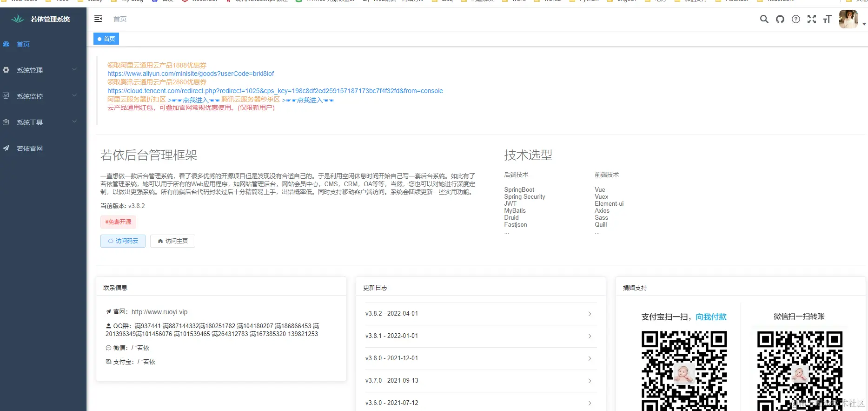The height and width of the screenshot is (411, 868).
Task: Click 访问主页 button
Action: click(x=172, y=241)
